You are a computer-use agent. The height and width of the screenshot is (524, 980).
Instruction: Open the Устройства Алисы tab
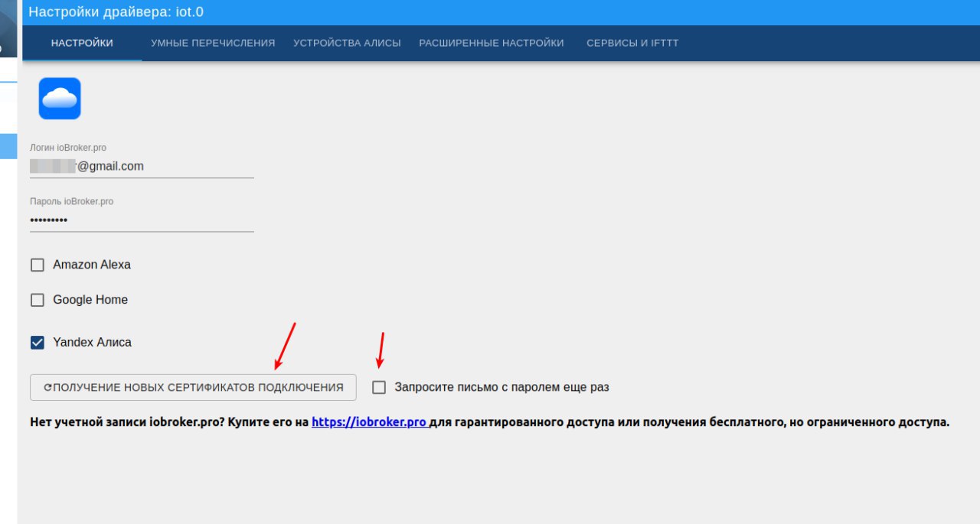click(347, 43)
